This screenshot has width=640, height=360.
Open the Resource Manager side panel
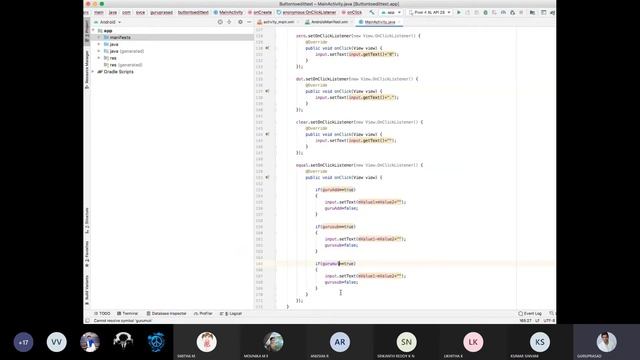click(x=87, y=70)
